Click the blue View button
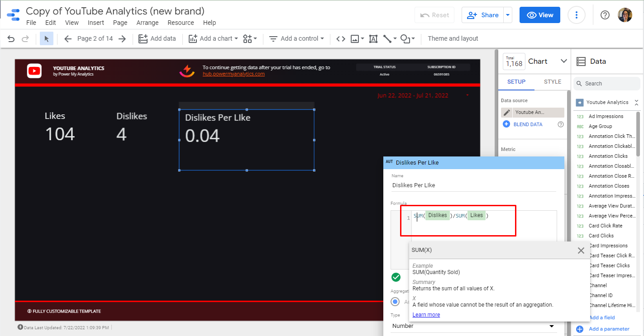 tap(539, 15)
